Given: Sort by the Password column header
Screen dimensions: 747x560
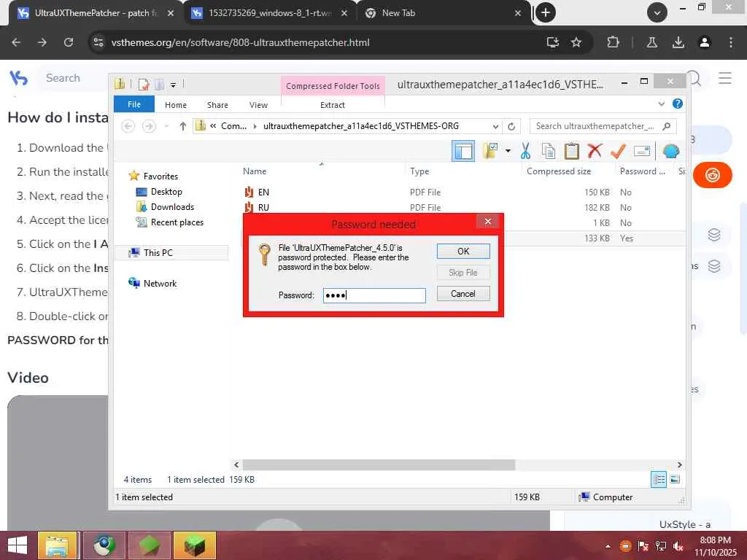Looking at the screenshot, I should coord(642,171).
